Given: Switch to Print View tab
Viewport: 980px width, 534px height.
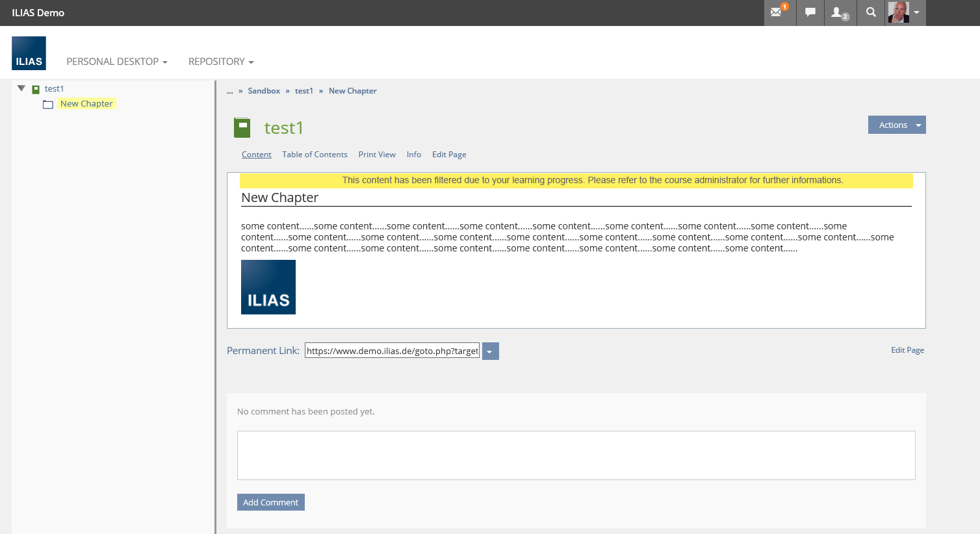Looking at the screenshot, I should (377, 155).
